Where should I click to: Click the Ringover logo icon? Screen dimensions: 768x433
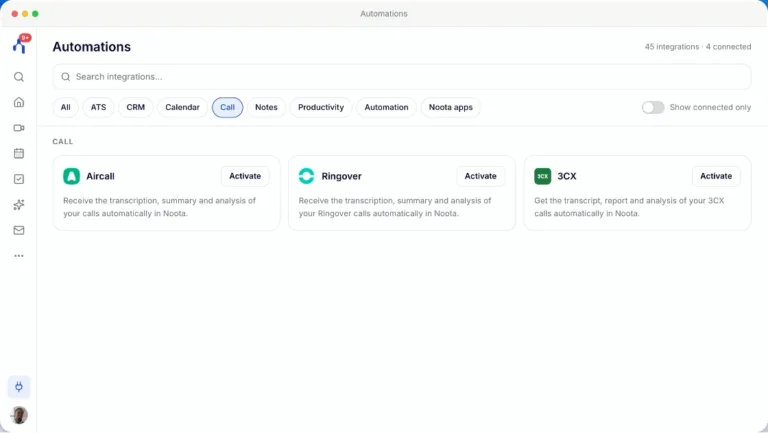[307, 176]
